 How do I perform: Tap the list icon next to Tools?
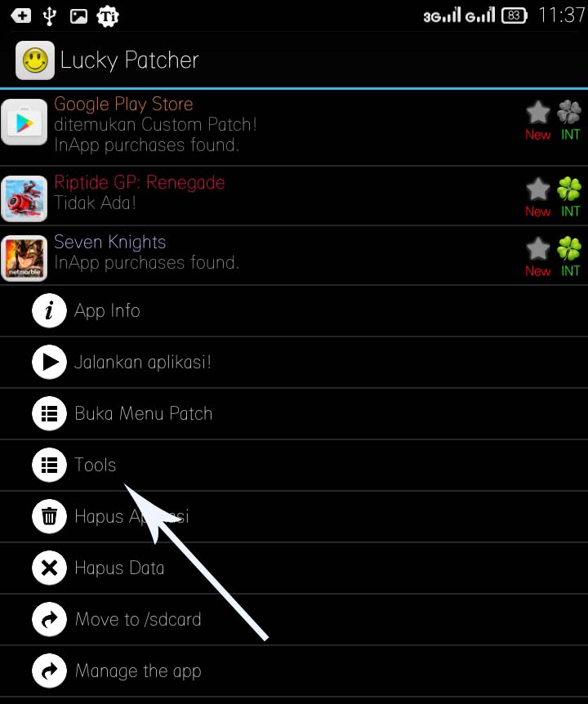(x=49, y=465)
